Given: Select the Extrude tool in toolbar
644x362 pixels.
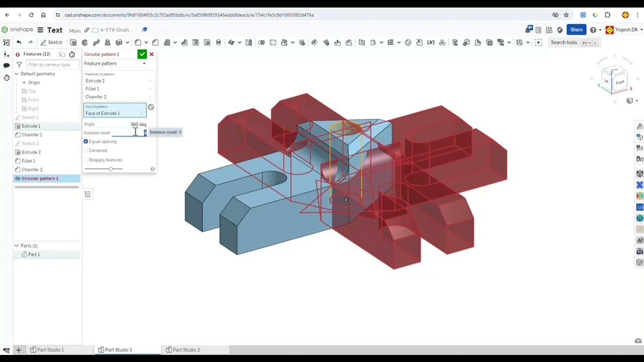Looking at the screenshot, I should pos(73,43).
